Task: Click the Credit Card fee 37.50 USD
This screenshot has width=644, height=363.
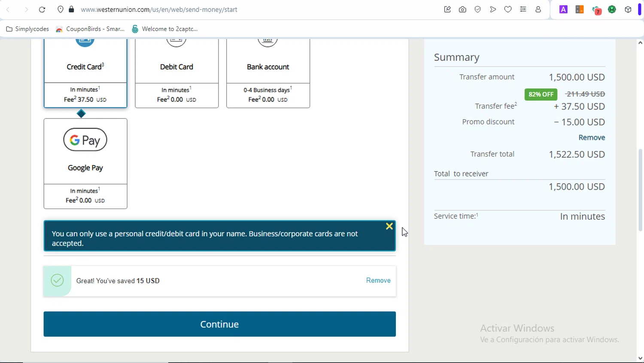Action: pyautogui.click(x=85, y=100)
